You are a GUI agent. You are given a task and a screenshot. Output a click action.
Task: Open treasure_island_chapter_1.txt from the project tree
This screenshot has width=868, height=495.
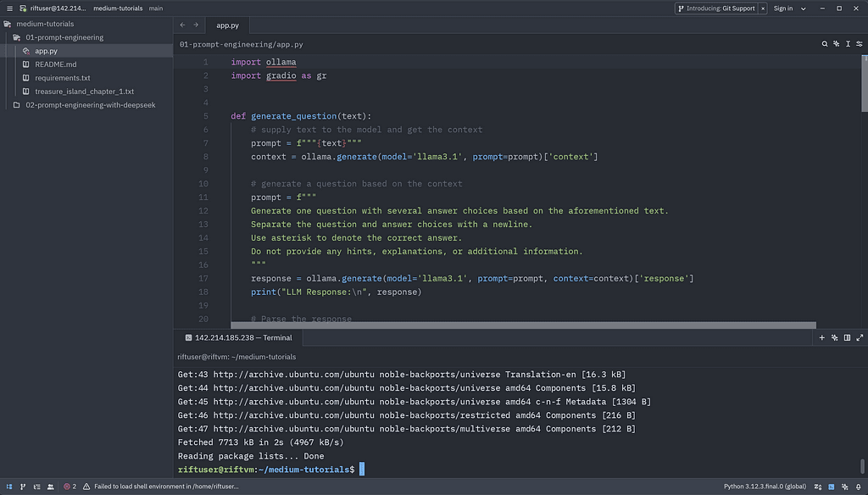tap(86, 92)
